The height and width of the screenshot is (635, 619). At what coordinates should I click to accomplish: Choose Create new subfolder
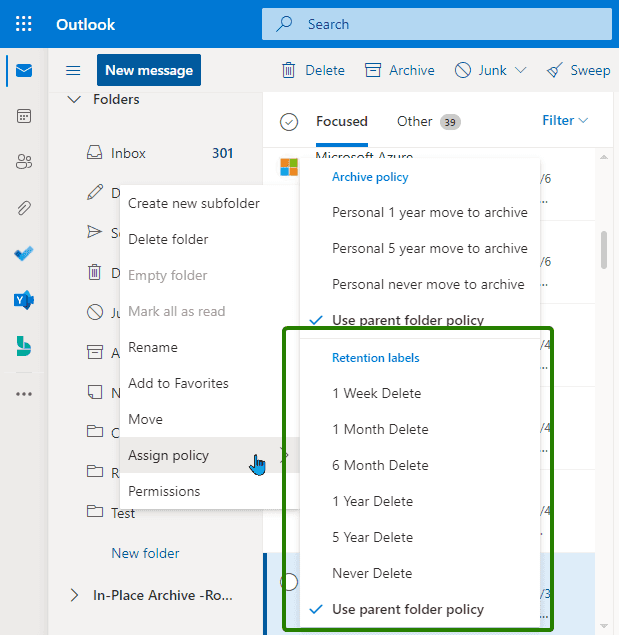[209, 203]
